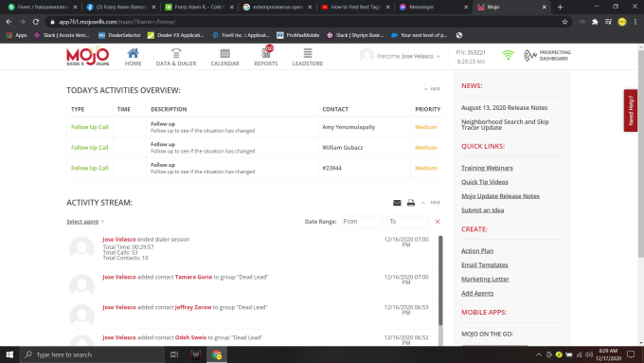This screenshot has height=363, width=644.
Task: Open DealerSelector bookmark
Action: 119,35
